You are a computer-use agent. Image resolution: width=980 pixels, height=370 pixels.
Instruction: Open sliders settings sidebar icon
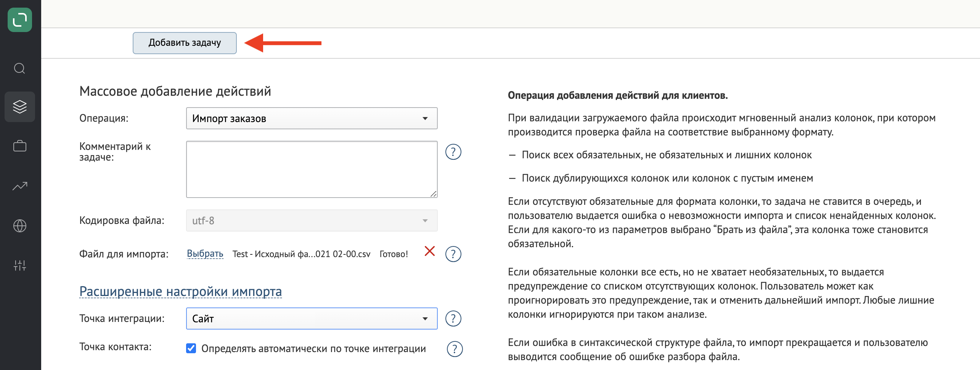20,265
